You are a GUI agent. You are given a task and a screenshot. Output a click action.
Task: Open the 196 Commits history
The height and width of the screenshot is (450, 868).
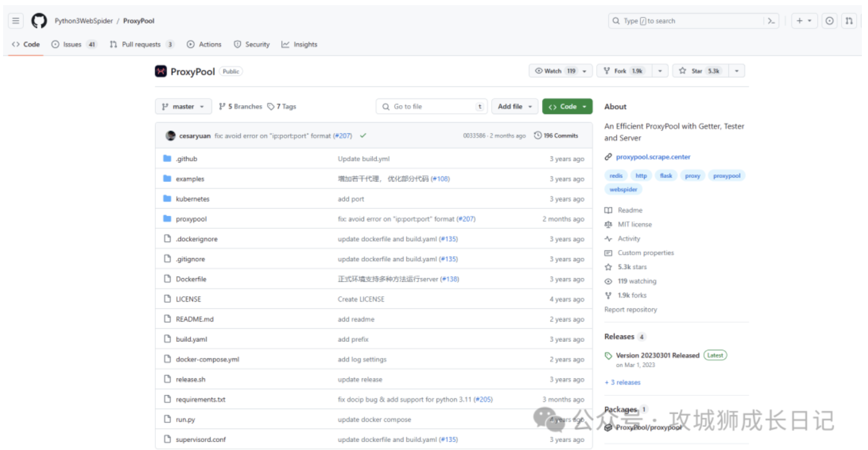coord(556,136)
